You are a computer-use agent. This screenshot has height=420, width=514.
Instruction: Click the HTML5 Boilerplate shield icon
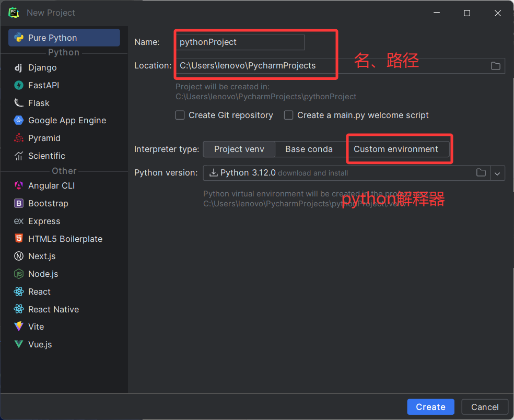pyautogui.click(x=19, y=238)
